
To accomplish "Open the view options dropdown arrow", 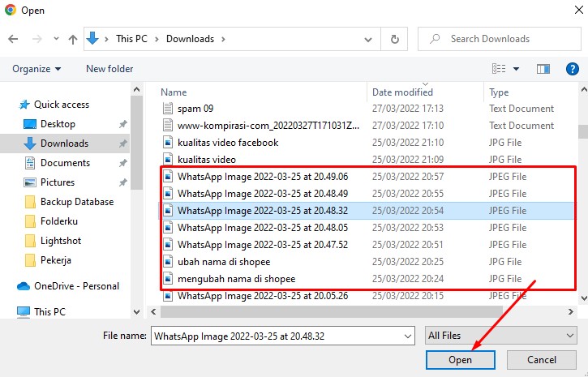I will tap(517, 69).
